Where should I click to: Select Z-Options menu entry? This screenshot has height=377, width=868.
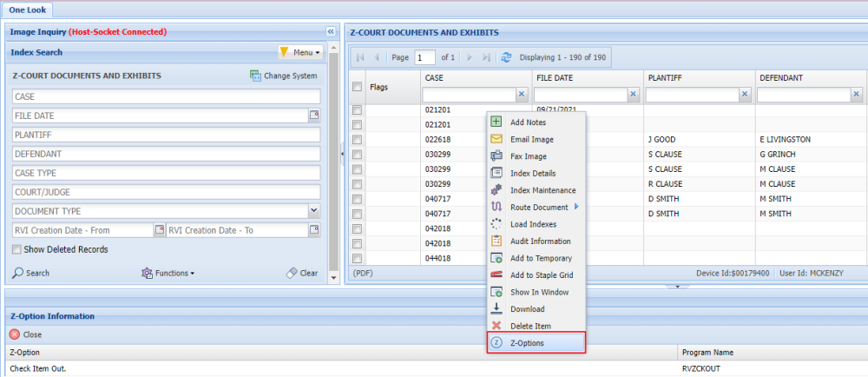click(536, 342)
